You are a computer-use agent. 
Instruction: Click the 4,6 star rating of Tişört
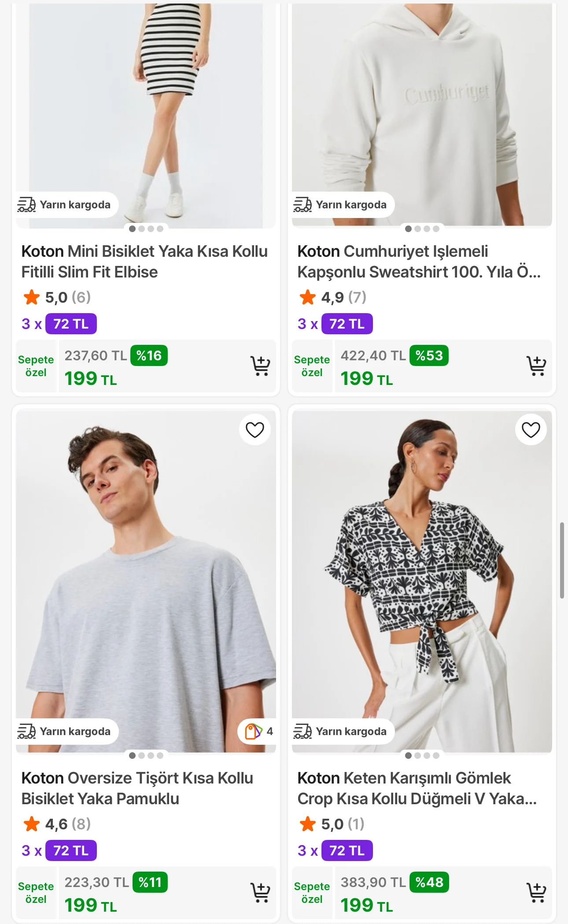[56, 824]
